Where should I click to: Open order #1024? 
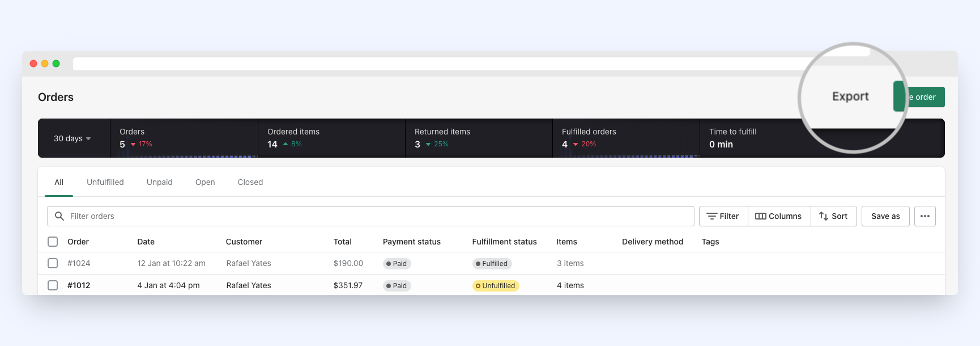79,263
